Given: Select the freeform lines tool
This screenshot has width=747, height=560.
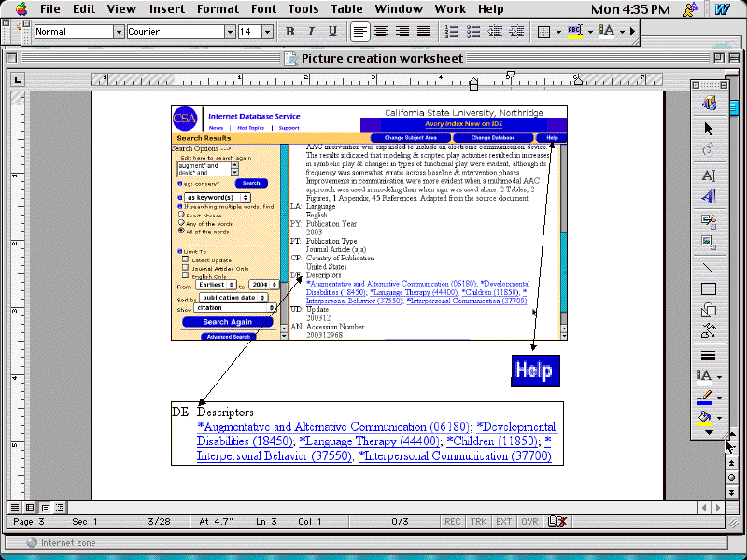Looking at the screenshot, I should (x=709, y=330).
